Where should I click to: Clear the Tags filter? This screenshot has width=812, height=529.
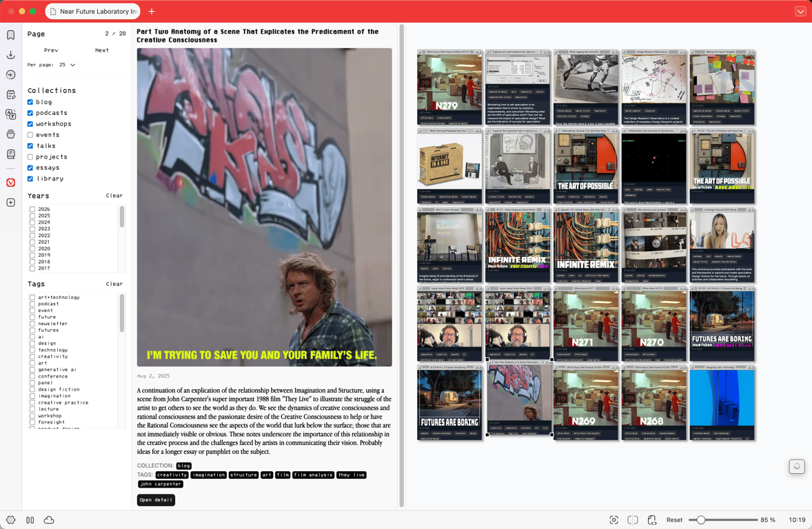click(114, 284)
